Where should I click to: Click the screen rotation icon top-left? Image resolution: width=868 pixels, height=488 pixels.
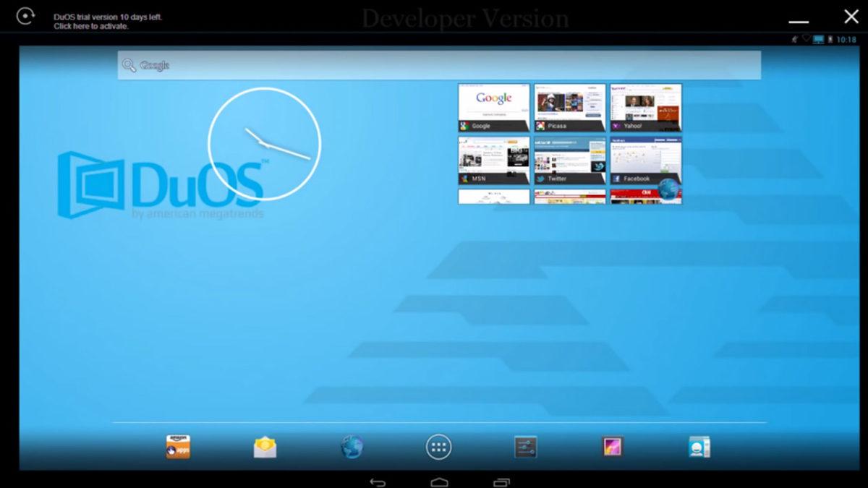(26, 15)
